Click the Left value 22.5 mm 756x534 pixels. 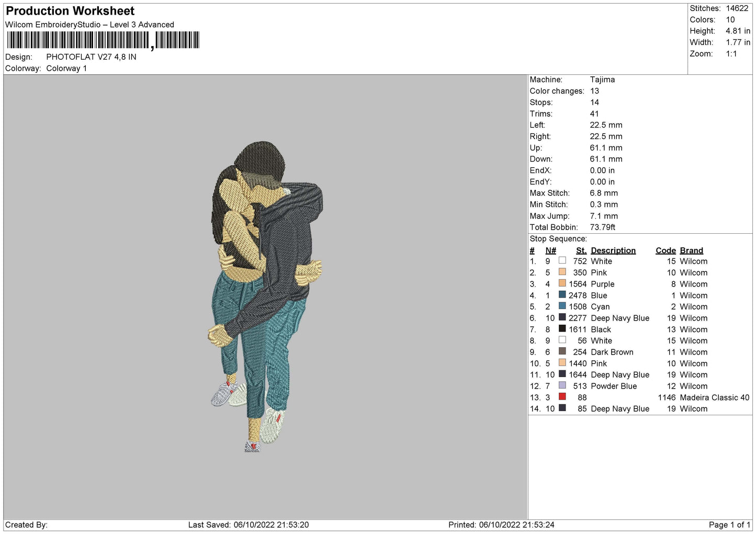606,125
